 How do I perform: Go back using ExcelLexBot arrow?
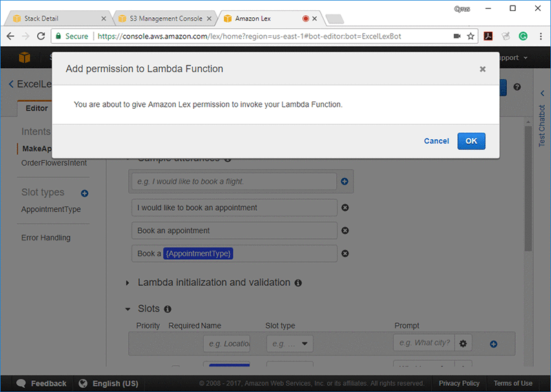coord(11,84)
